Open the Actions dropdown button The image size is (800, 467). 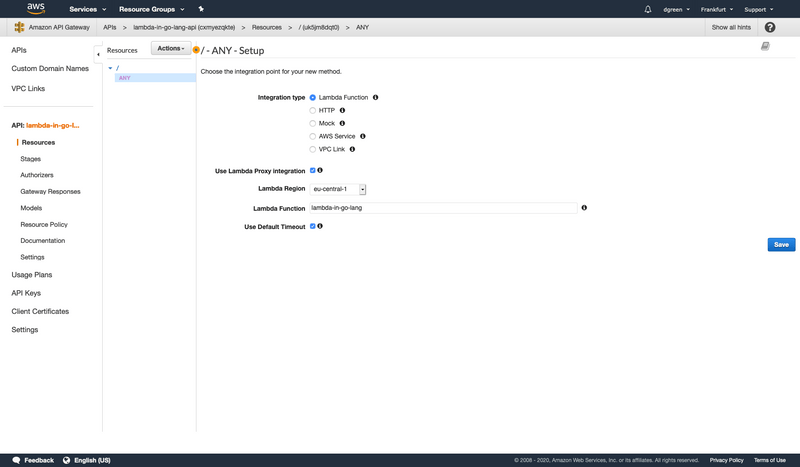[x=171, y=48]
